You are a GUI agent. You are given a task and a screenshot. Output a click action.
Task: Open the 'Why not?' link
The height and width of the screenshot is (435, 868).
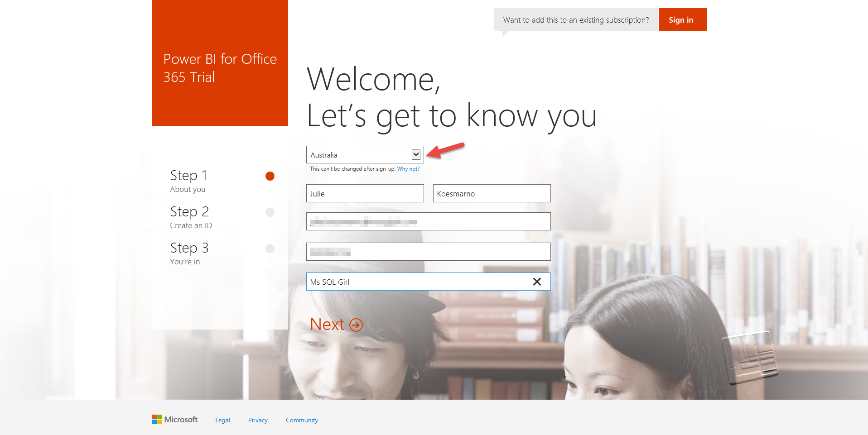pos(408,169)
